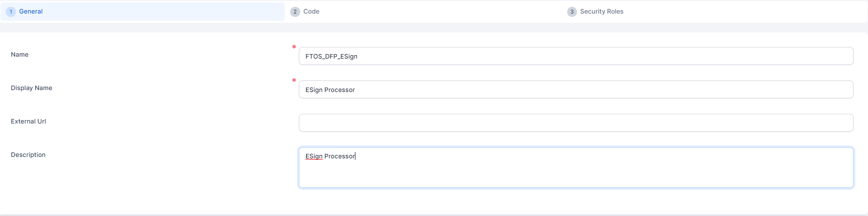This screenshot has width=868, height=216.
Task: Click the FTOS_DFP_ESign text in Name
Action: [x=331, y=57]
